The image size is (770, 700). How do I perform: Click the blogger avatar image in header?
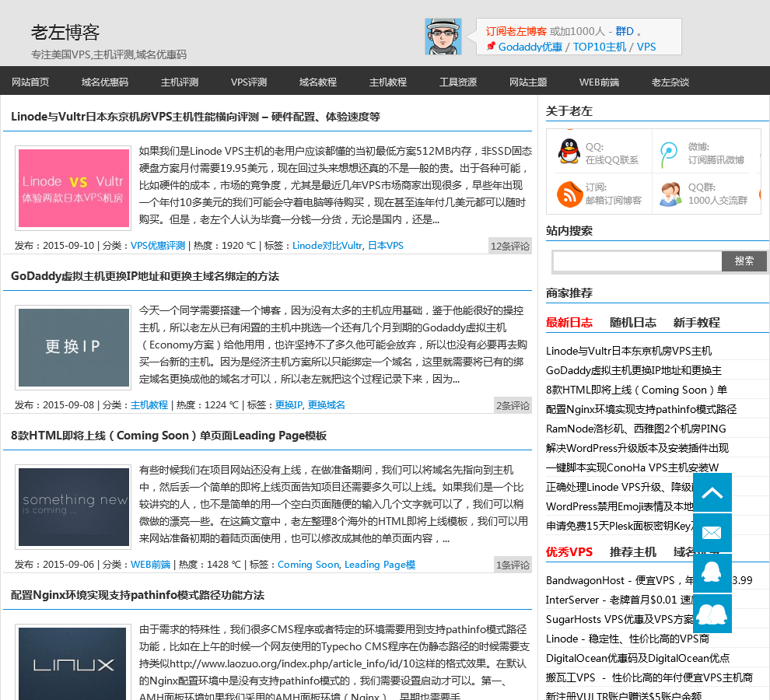click(x=443, y=37)
